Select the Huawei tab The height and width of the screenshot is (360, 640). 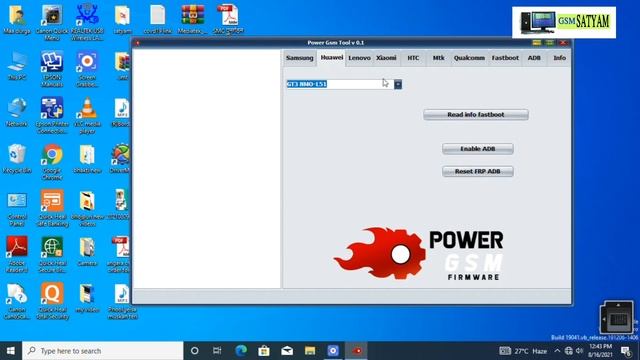click(331, 58)
